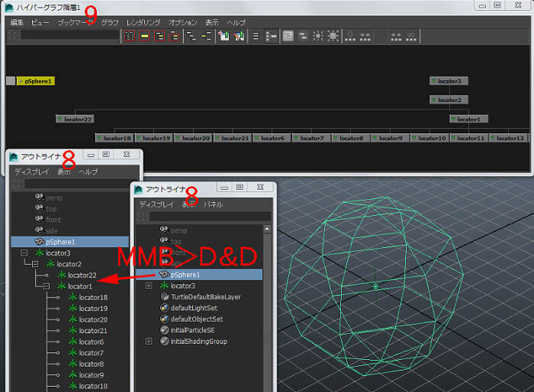Click the Hypergraph toolbar text input field

[x=69, y=35]
